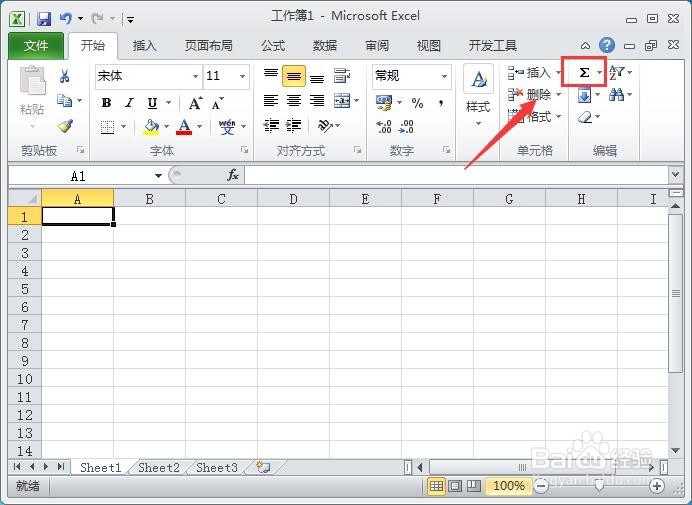692x505 pixels.
Task: Open the font name 宋体 dropdown
Action: tap(195, 76)
